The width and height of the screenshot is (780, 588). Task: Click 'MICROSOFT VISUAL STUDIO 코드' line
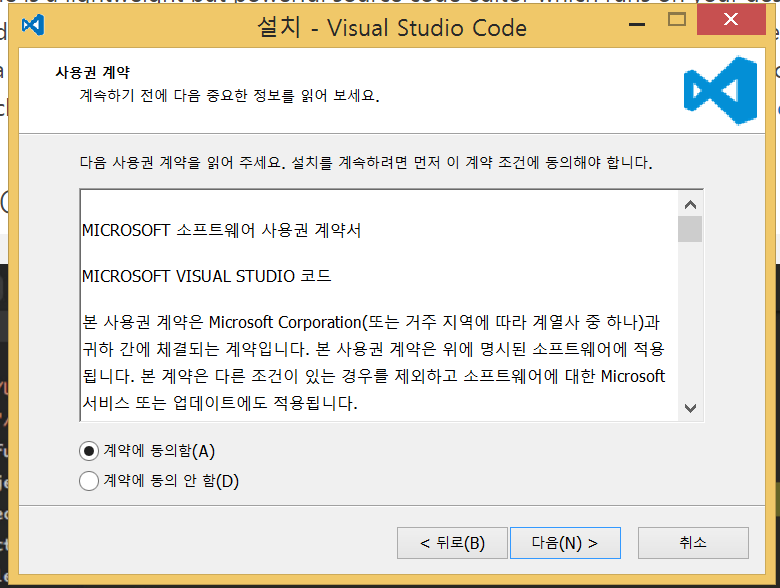click(206, 276)
